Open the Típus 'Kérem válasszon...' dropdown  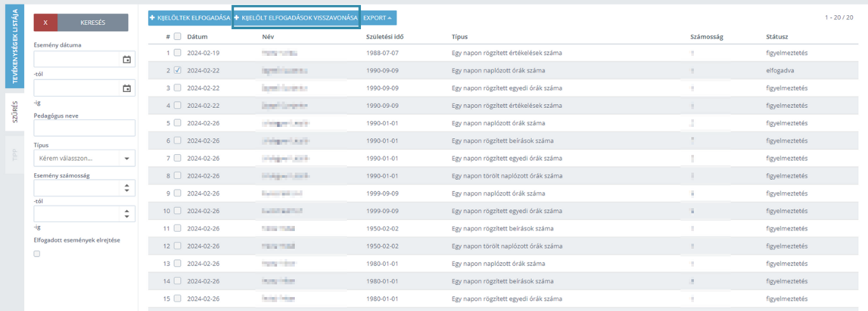(x=85, y=158)
